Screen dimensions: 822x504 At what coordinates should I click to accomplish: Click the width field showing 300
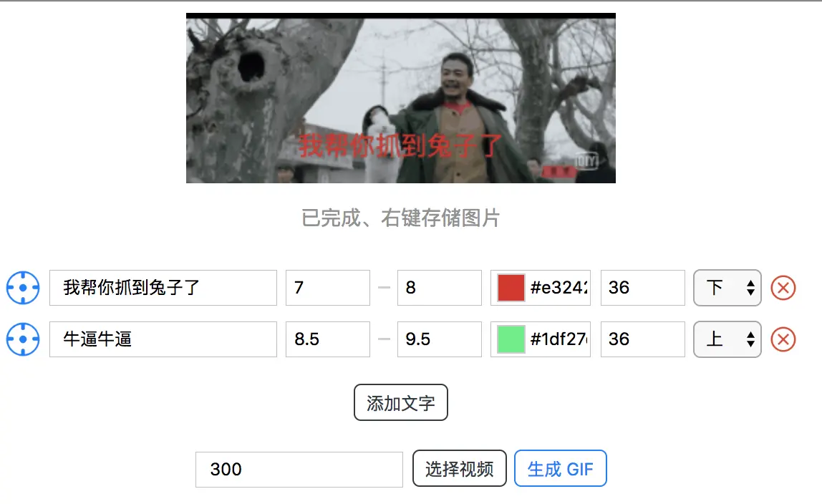coord(299,470)
